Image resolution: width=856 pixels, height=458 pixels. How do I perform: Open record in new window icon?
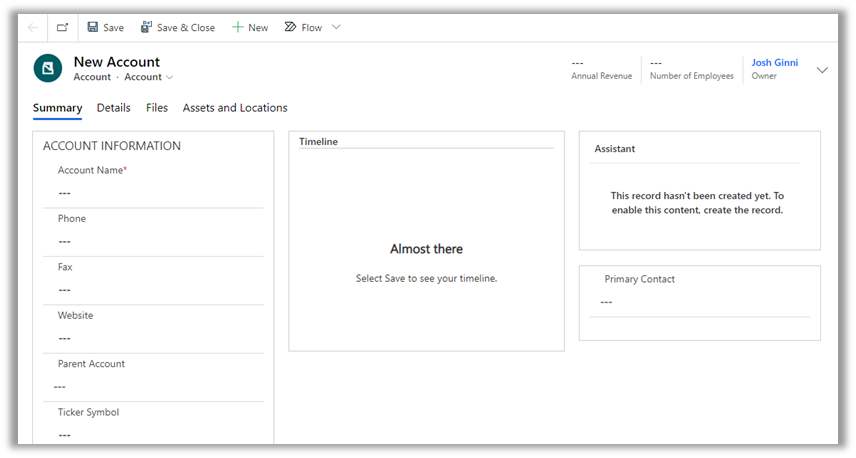(x=62, y=27)
